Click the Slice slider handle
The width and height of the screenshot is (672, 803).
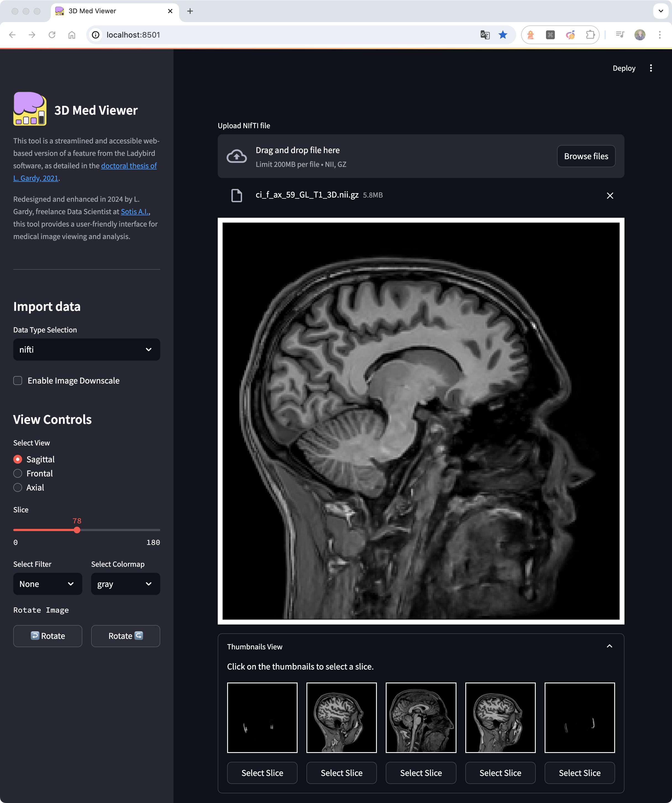click(x=77, y=530)
